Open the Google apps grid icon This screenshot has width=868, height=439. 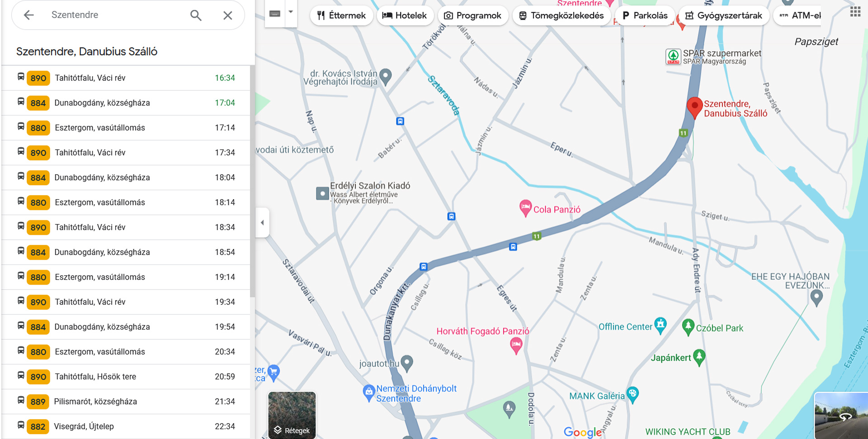pos(855,12)
